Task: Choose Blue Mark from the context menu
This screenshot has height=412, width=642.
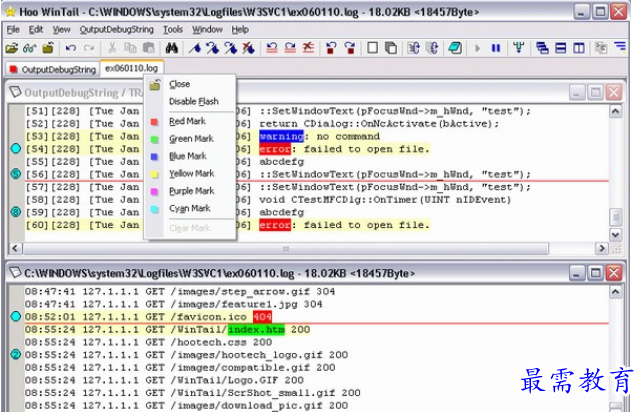Action: [190, 156]
